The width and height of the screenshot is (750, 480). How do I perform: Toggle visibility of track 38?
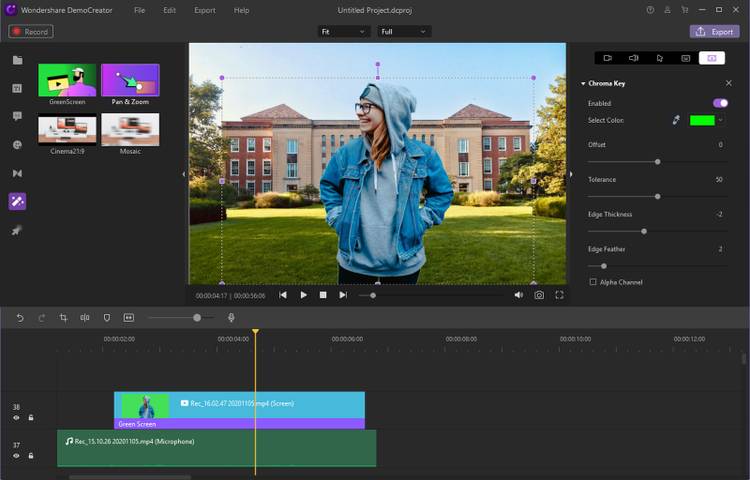[16, 418]
